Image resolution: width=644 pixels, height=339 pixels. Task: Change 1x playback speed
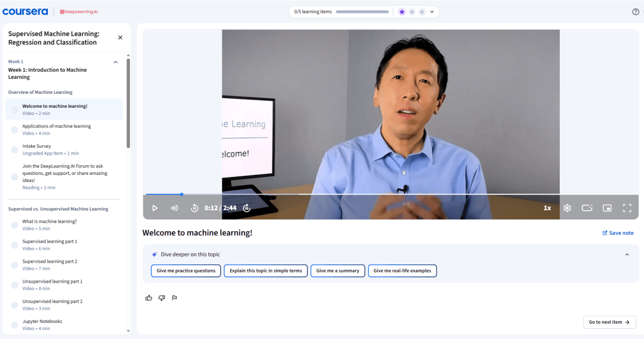pyautogui.click(x=547, y=208)
